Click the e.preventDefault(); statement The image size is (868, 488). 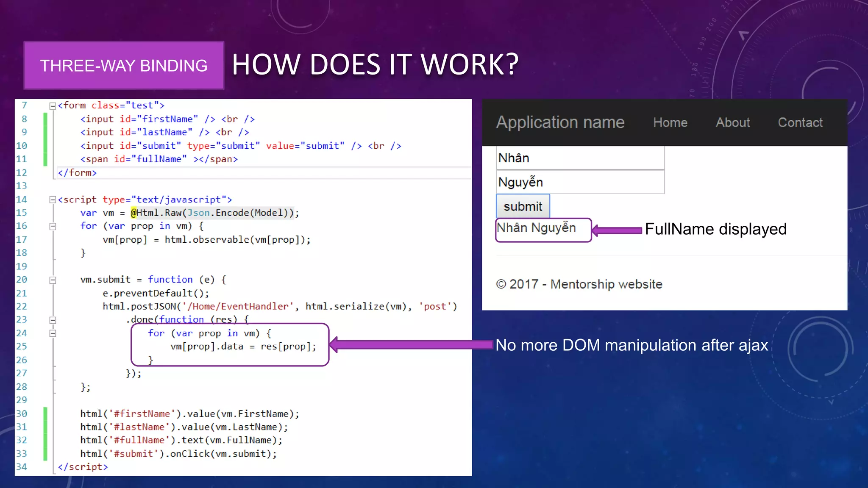click(156, 293)
